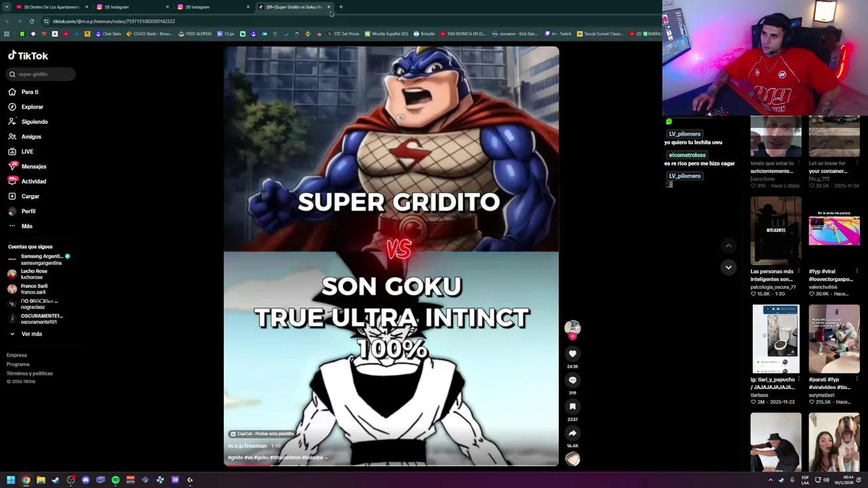The height and width of the screenshot is (488, 868).
Task: Open Lucho Rose followed account
Action: pos(28,274)
